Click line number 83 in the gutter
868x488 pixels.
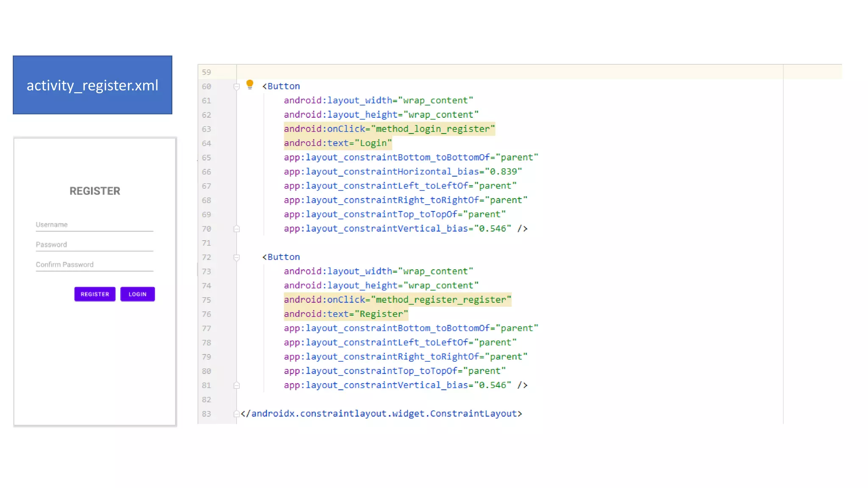click(206, 414)
